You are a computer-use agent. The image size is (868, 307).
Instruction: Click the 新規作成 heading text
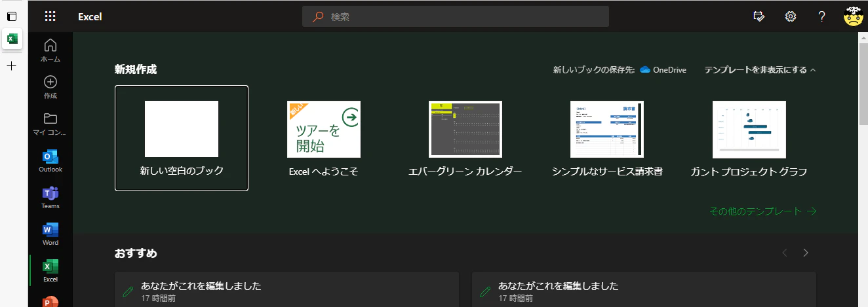[x=136, y=69]
